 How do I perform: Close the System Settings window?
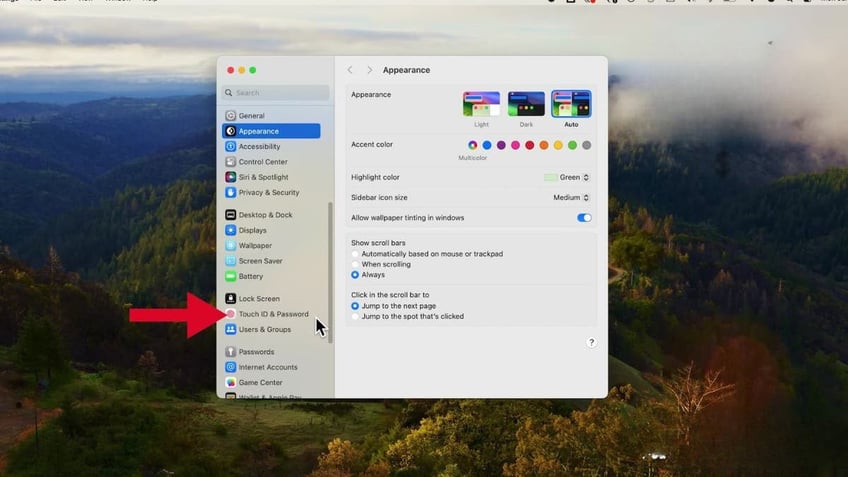point(230,70)
